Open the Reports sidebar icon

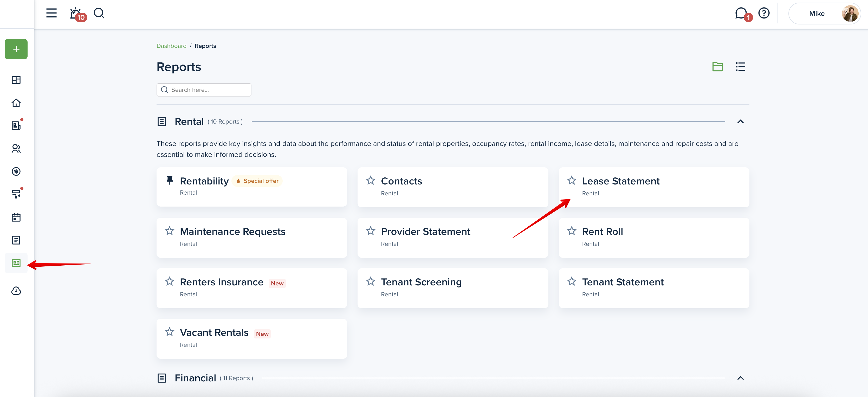click(x=16, y=263)
